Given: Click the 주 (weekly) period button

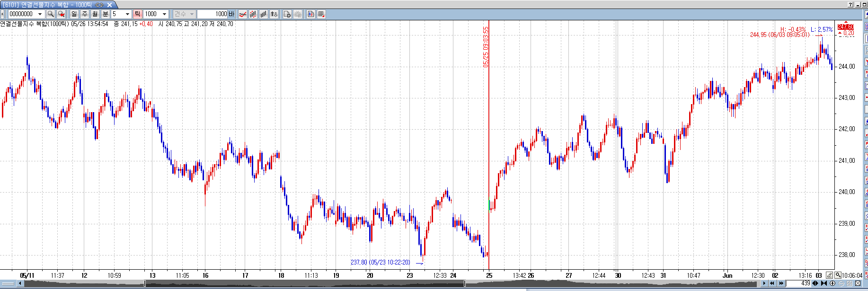Looking at the screenshot, I should 85,14.
